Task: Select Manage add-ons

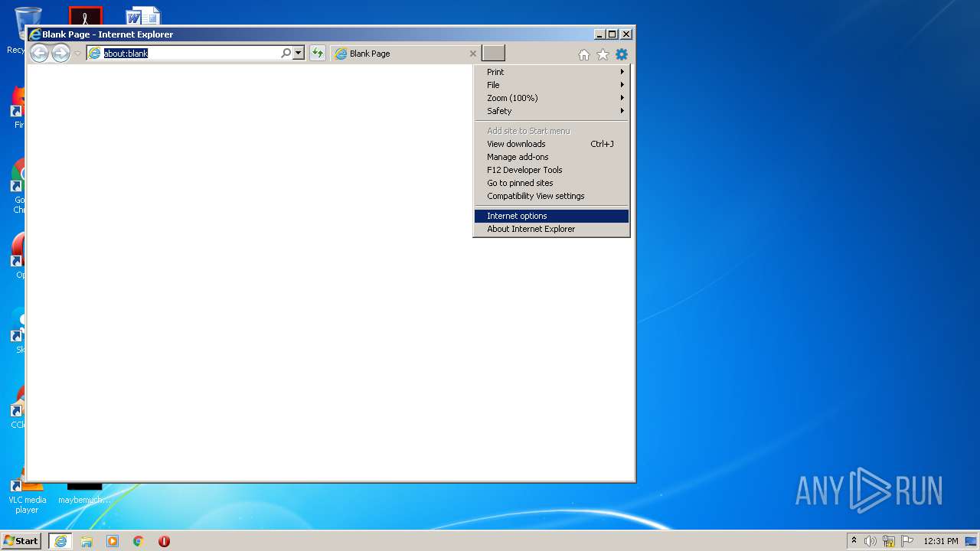Action: (x=551, y=157)
